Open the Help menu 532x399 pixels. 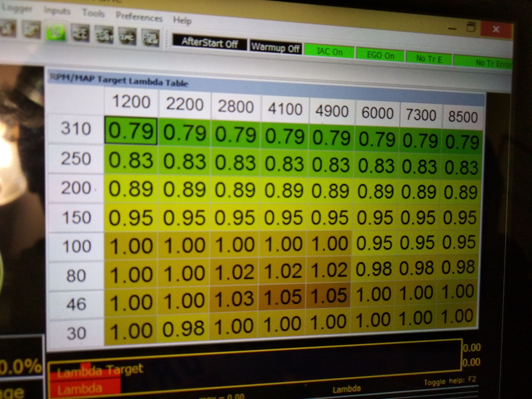pos(182,20)
